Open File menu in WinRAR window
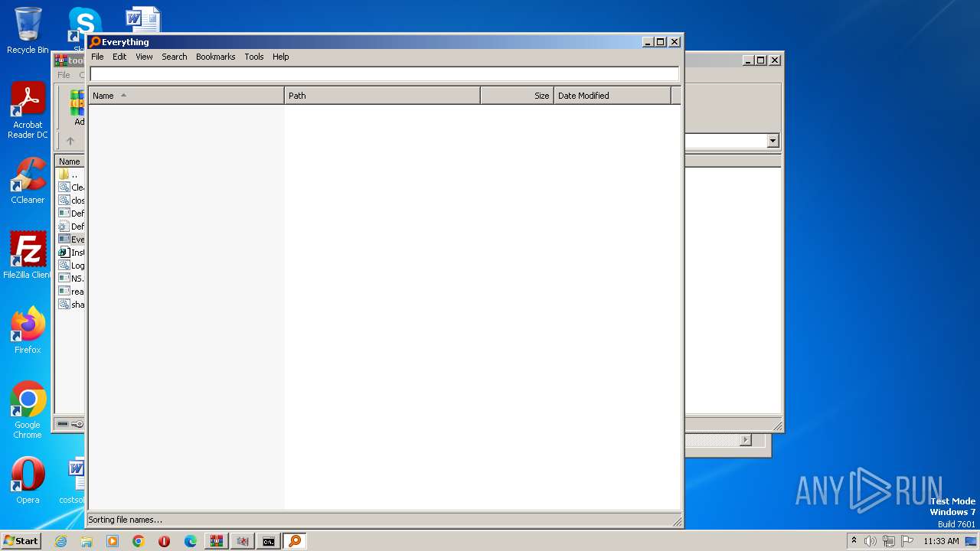 tap(64, 75)
